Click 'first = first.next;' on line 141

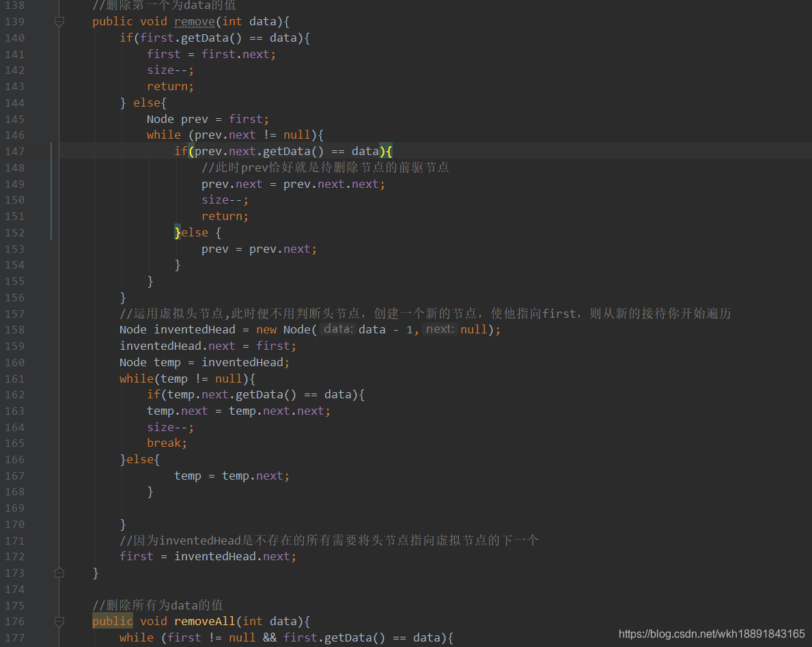point(211,55)
